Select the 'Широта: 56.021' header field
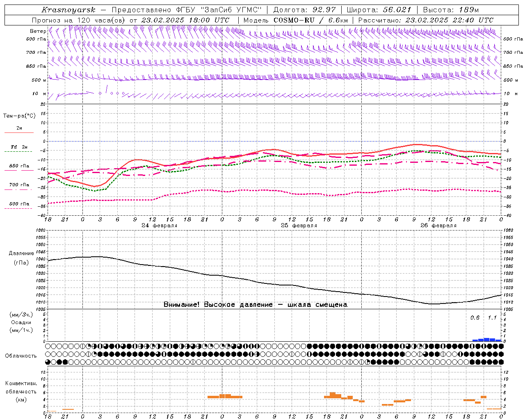 379,10
